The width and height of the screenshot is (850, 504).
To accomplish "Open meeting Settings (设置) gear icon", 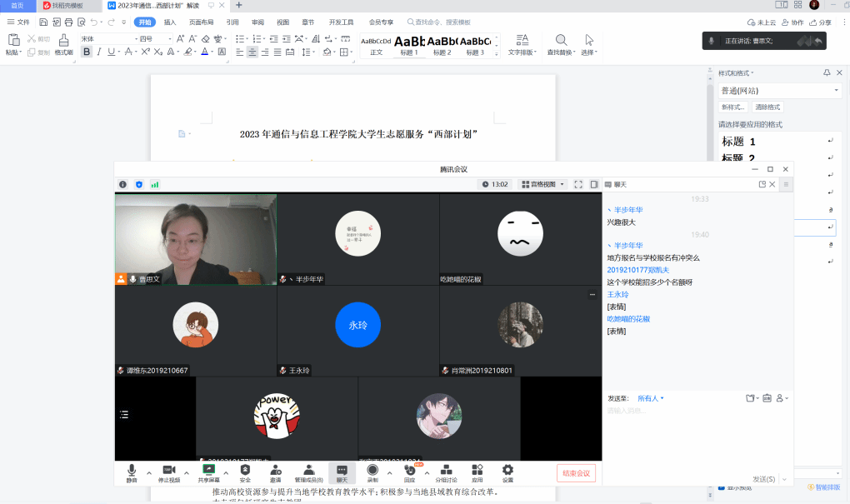I will coord(507,472).
